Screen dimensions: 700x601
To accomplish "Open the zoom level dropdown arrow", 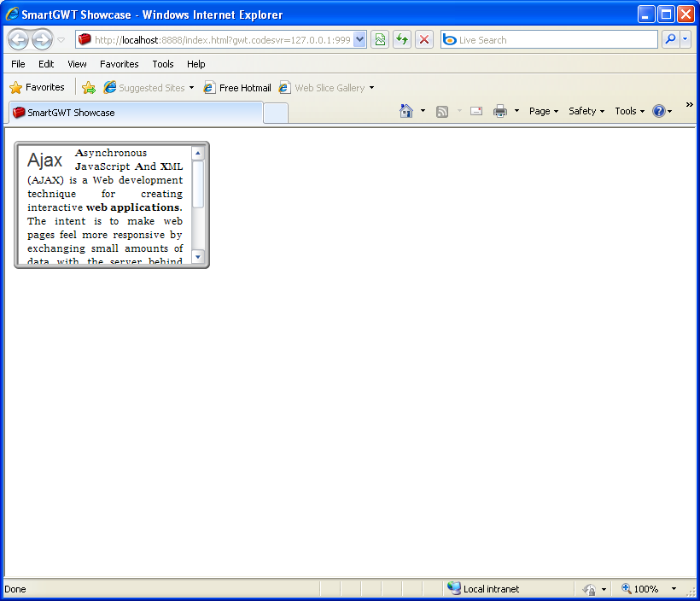I will 674,589.
